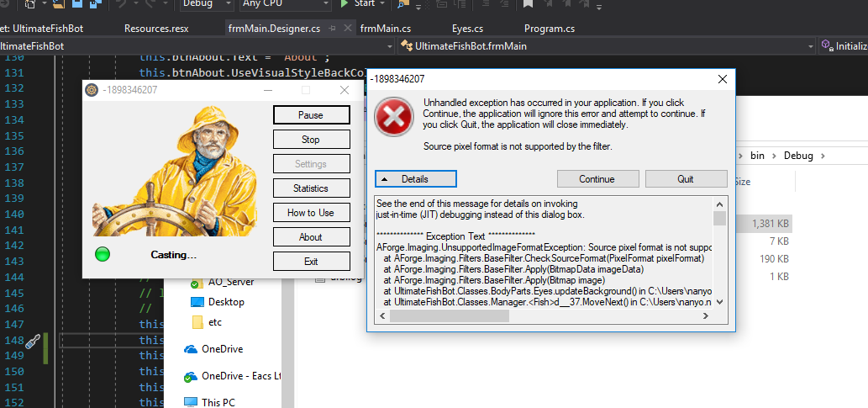Click Continue in the exception dialog

point(597,179)
